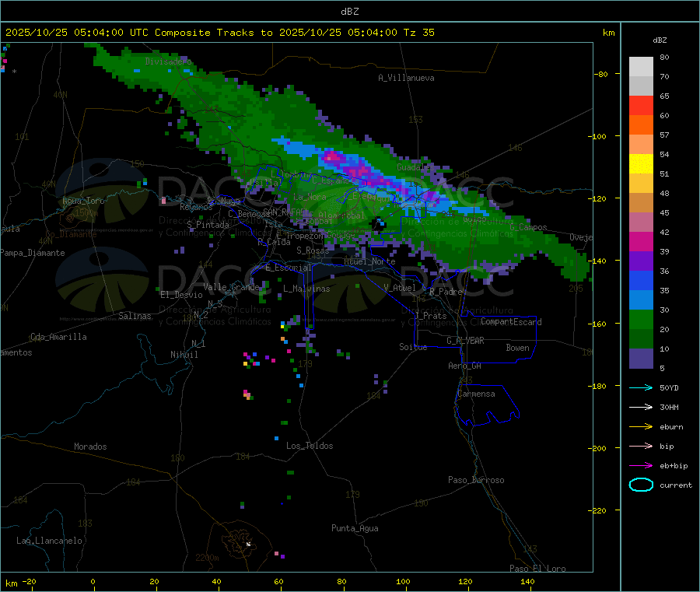This screenshot has height=592, width=700.
Task: Select the magenta swatch below 42 dBZ
Action: coord(641,241)
